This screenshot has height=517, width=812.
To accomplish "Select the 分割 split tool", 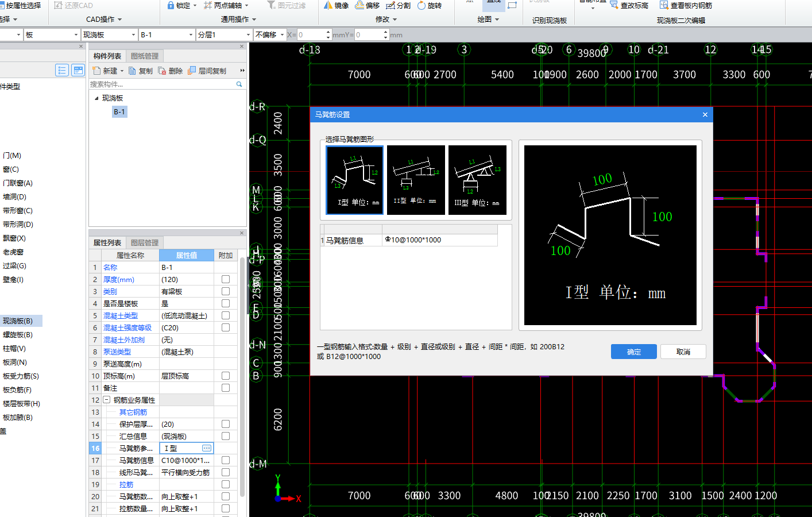I will 398,5.
